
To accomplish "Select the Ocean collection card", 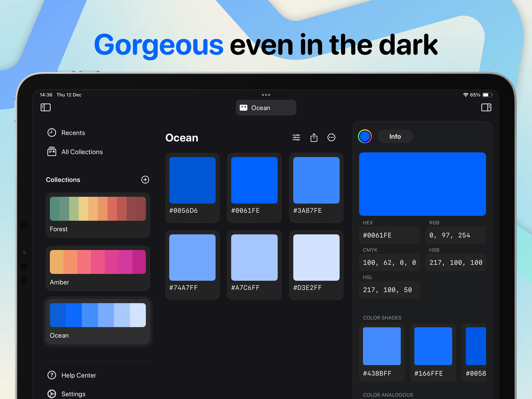I will tap(98, 321).
